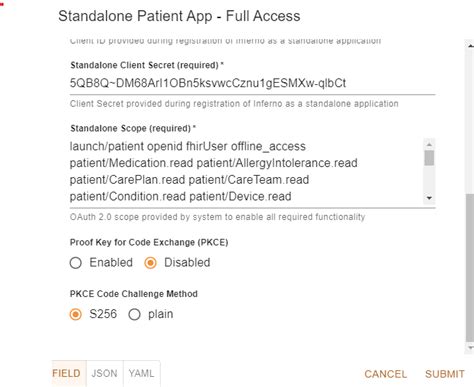Image resolution: width=474 pixels, height=387 pixels.
Task: Click the dialog's main scrollbar thumb
Action: (470, 268)
